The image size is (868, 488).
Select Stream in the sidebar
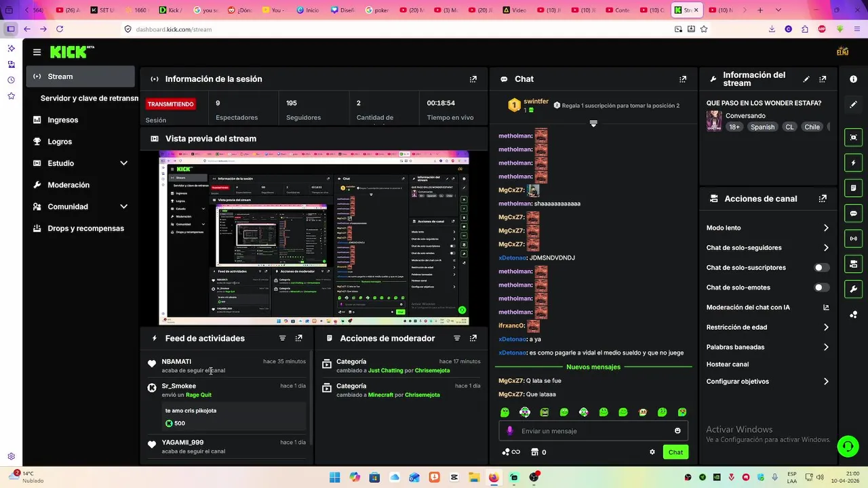(x=81, y=77)
